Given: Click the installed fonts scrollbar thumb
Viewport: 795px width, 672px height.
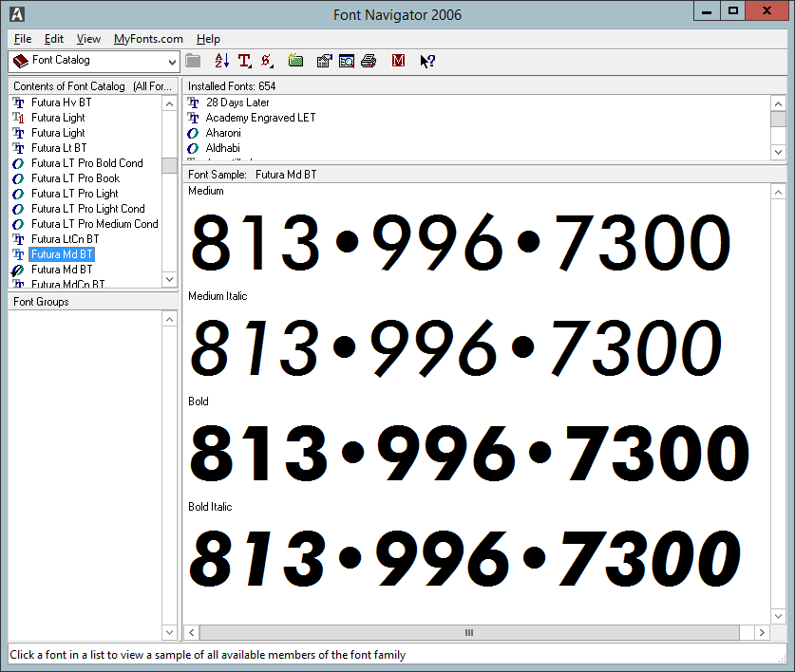Looking at the screenshot, I should [778, 119].
